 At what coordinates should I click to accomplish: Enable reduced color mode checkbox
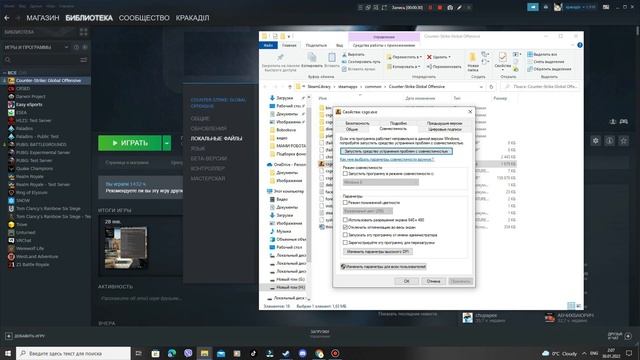(x=345, y=202)
